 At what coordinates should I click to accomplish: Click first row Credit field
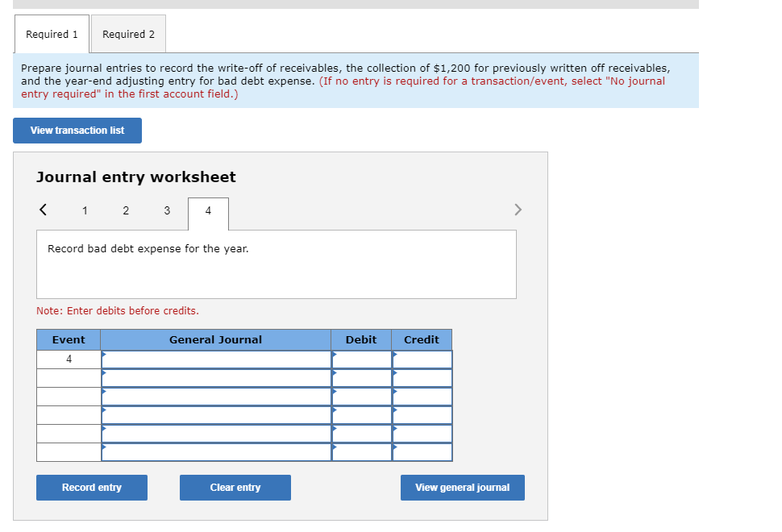[x=422, y=360]
